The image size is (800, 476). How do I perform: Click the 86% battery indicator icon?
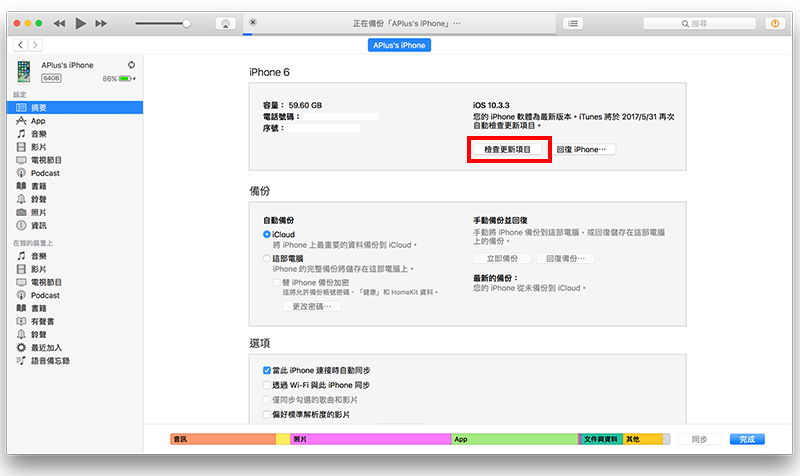(126, 79)
